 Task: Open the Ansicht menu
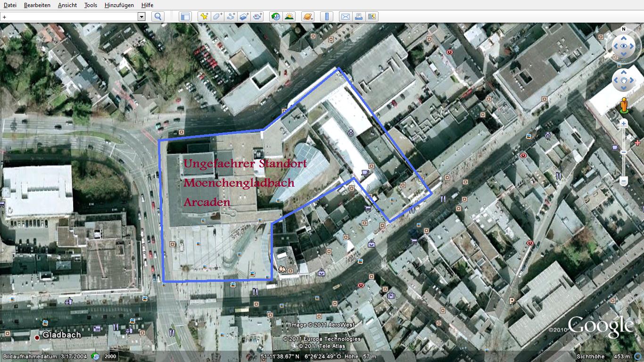tap(67, 5)
